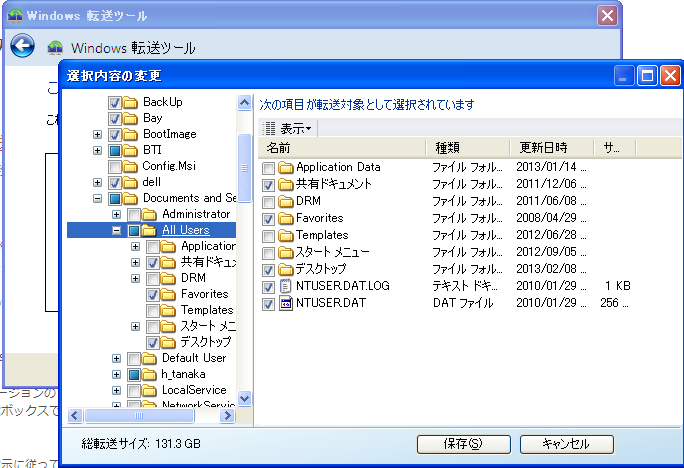Check the スタート メニュー checkbox in file list
This screenshot has height=468, width=684.
click(x=268, y=253)
